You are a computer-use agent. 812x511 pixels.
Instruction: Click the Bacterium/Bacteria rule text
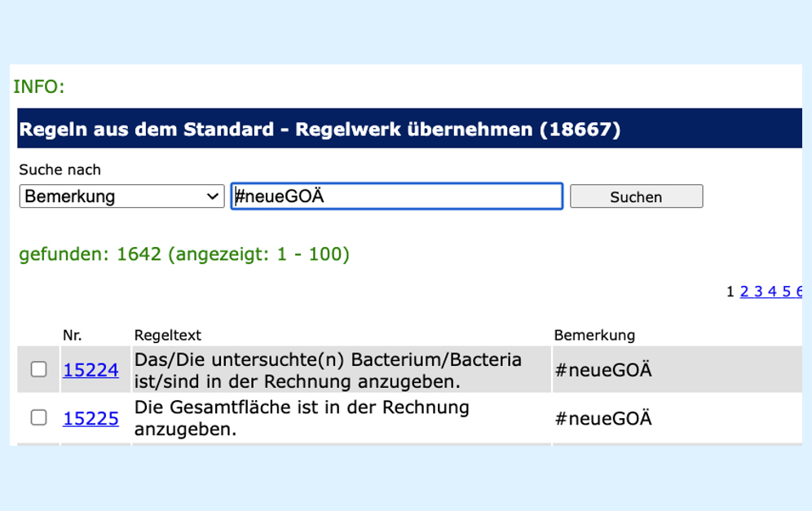pyautogui.click(x=328, y=370)
